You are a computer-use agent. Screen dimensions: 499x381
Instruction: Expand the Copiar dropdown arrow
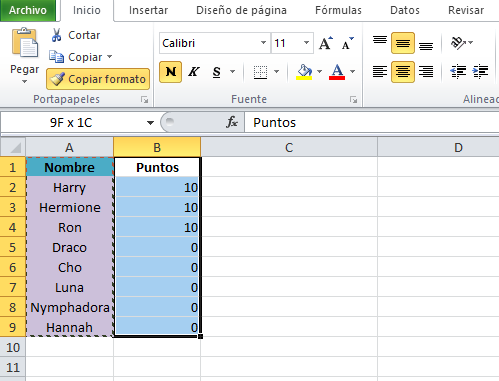coord(110,57)
